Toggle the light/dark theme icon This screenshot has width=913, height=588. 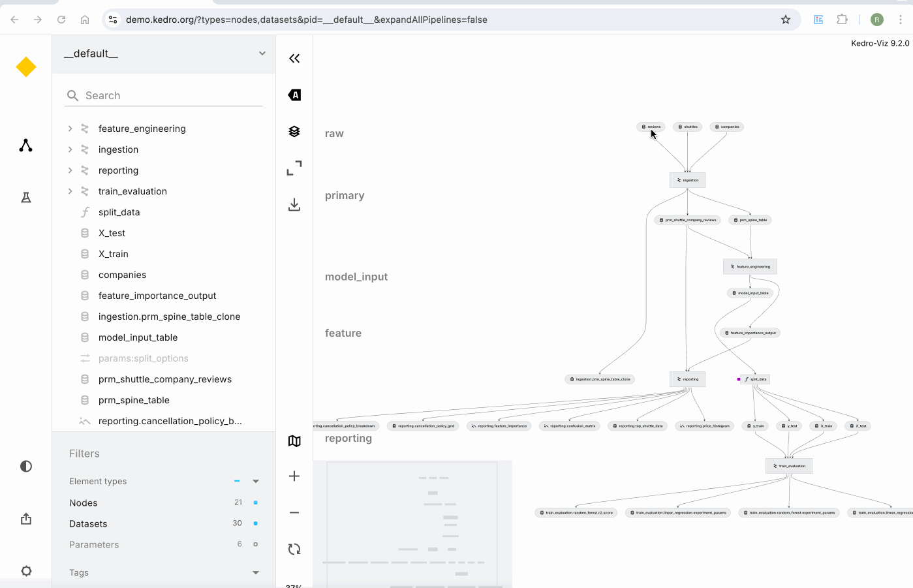tap(26, 466)
